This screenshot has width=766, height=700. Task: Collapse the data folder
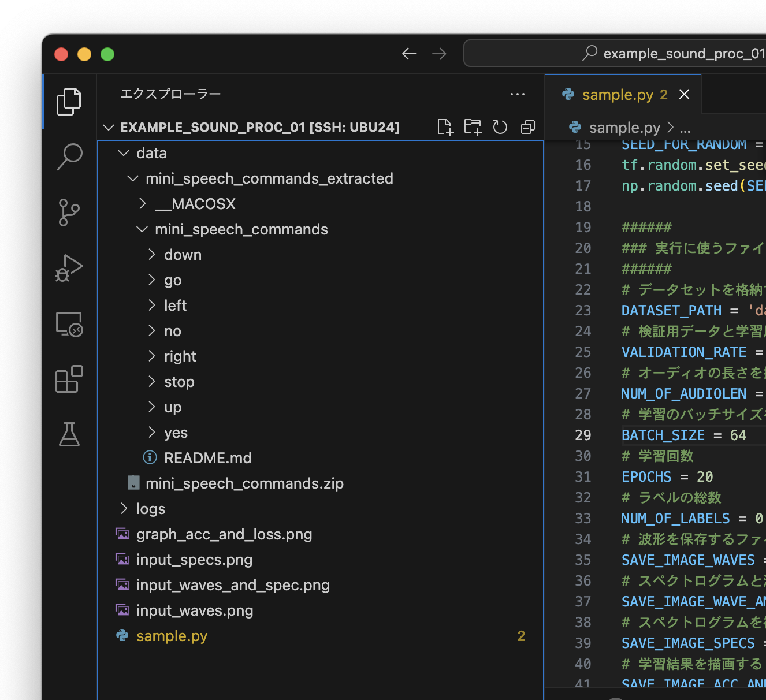tap(123, 152)
